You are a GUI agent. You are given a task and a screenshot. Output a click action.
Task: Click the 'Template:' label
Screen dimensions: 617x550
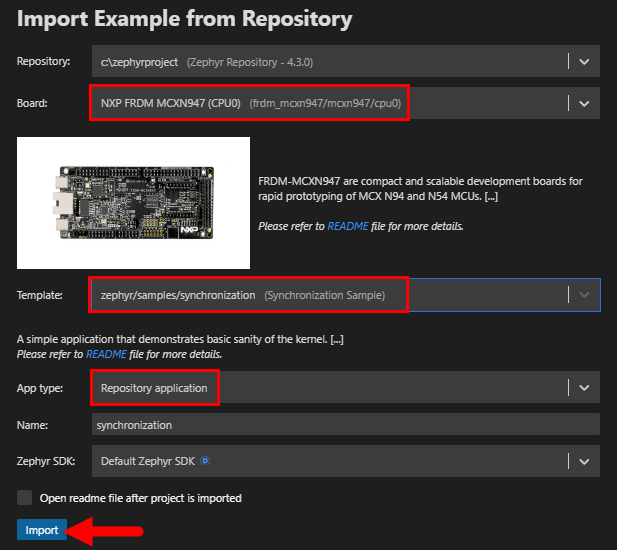coord(39,295)
